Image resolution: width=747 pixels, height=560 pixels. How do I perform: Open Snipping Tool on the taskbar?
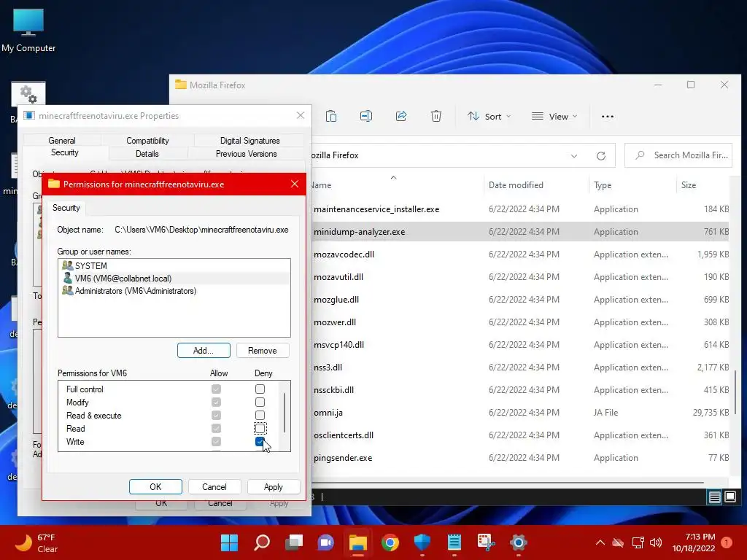tap(487, 542)
